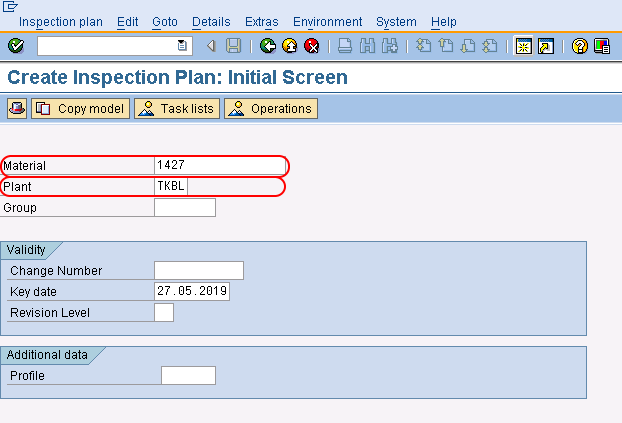Click the Revision Level input box
The image size is (622, 423).
coord(164,312)
